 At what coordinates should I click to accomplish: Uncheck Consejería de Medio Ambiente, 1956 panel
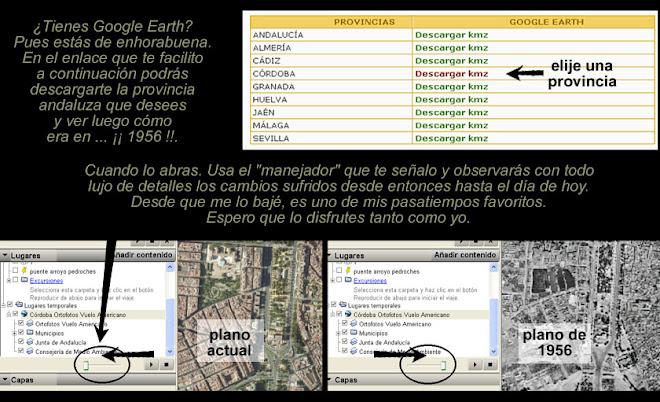pyautogui.click(x=344, y=351)
